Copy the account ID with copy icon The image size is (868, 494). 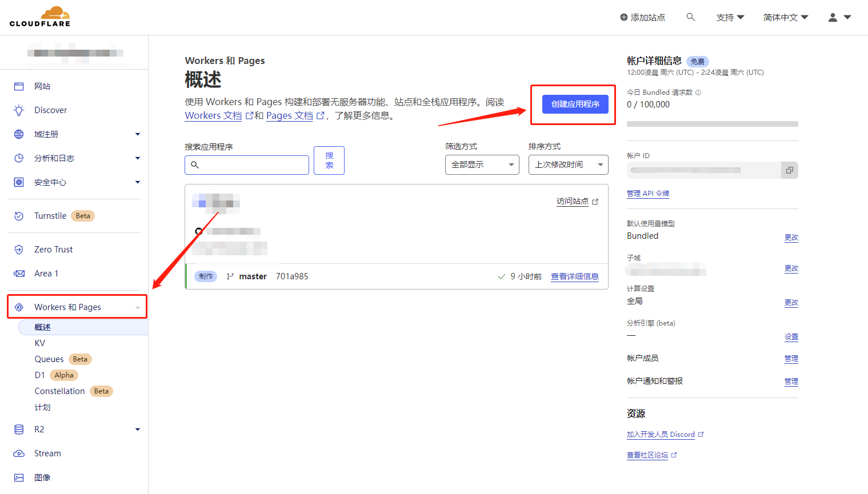789,170
